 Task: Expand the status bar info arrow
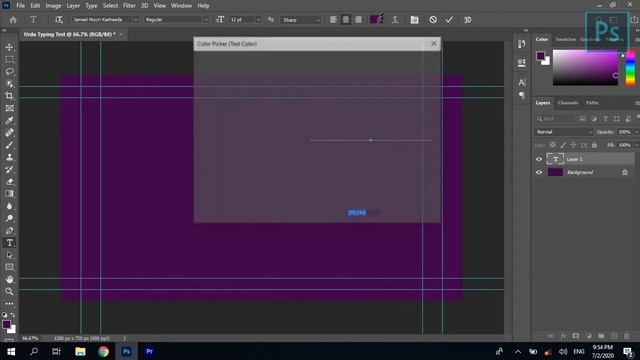pos(124,338)
